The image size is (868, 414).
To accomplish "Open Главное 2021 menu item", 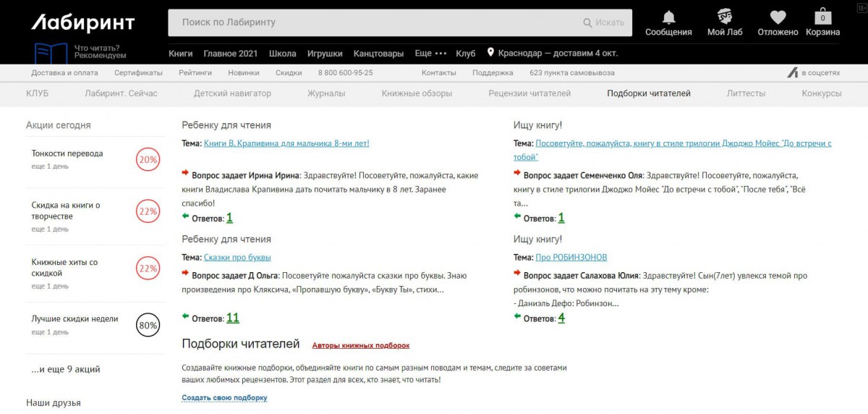I will pyautogui.click(x=231, y=54).
